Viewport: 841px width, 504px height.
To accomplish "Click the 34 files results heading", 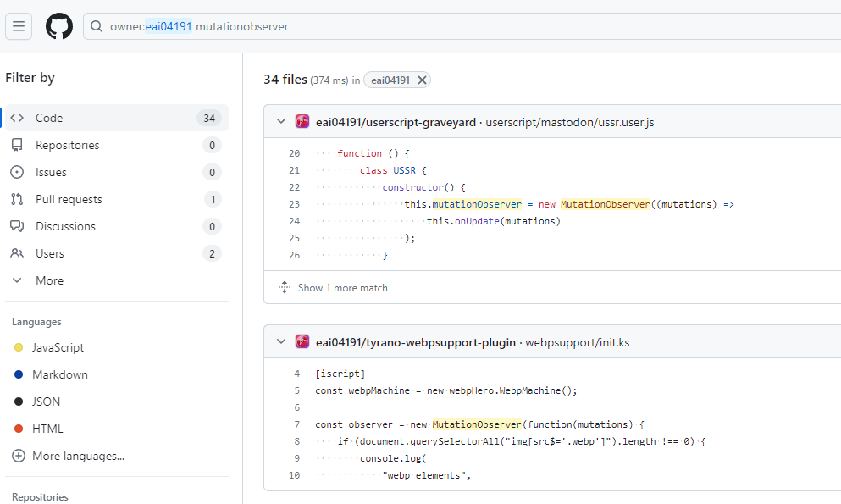I will [285, 80].
